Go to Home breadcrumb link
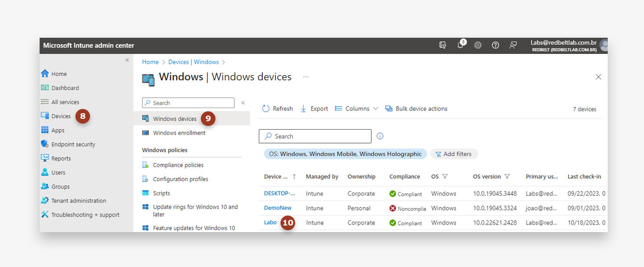Image resolution: width=644 pixels, height=267 pixels. point(150,62)
